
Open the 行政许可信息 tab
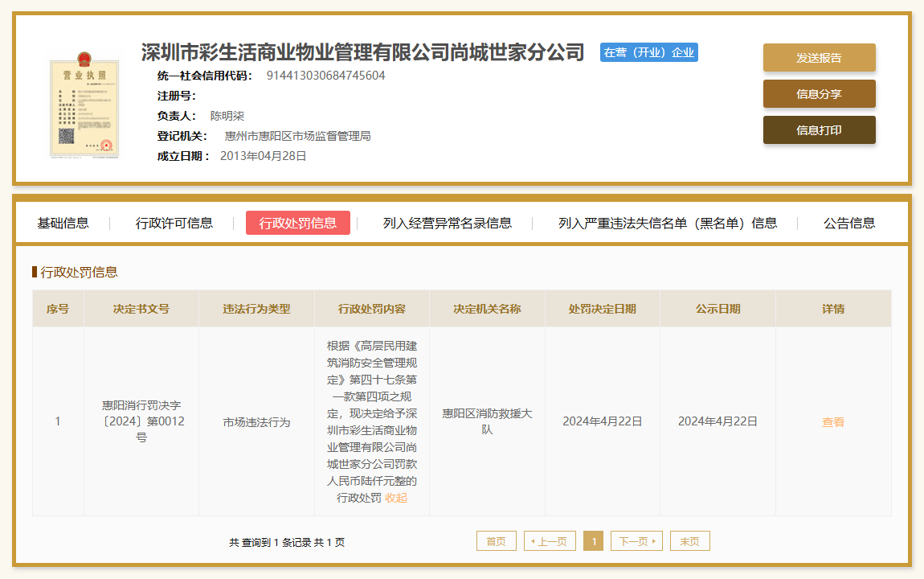tap(174, 223)
